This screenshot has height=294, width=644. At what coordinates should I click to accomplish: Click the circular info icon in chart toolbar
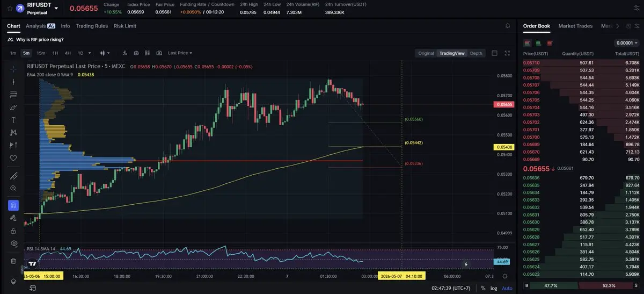click(136, 53)
